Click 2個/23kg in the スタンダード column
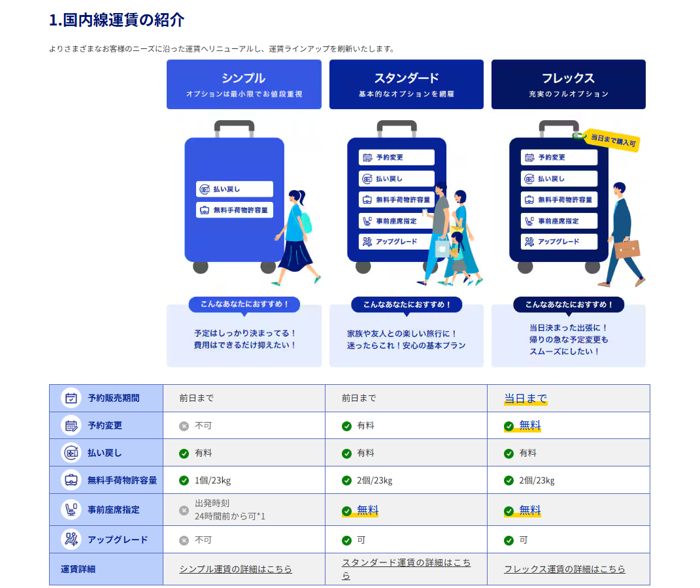The height and width of the screenshot is (588, 700). pyautogui.click(x=374, y=480)
